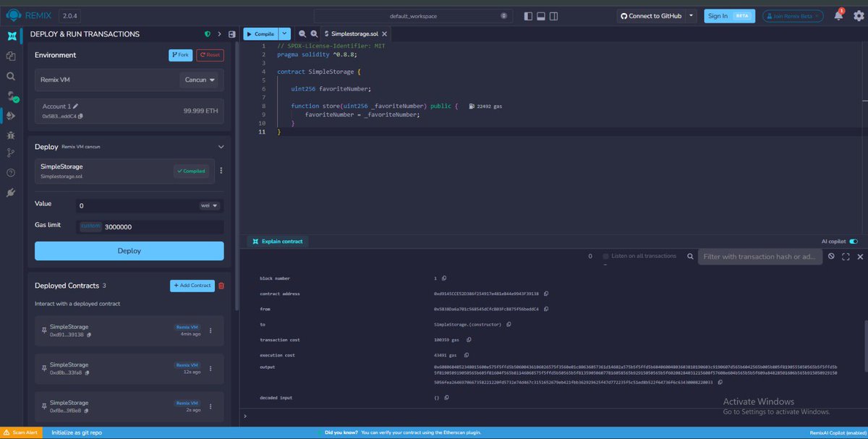Click the panel header chevron arrow icon
This screenshot has height=439, width=868.
[x=219, y=34]
